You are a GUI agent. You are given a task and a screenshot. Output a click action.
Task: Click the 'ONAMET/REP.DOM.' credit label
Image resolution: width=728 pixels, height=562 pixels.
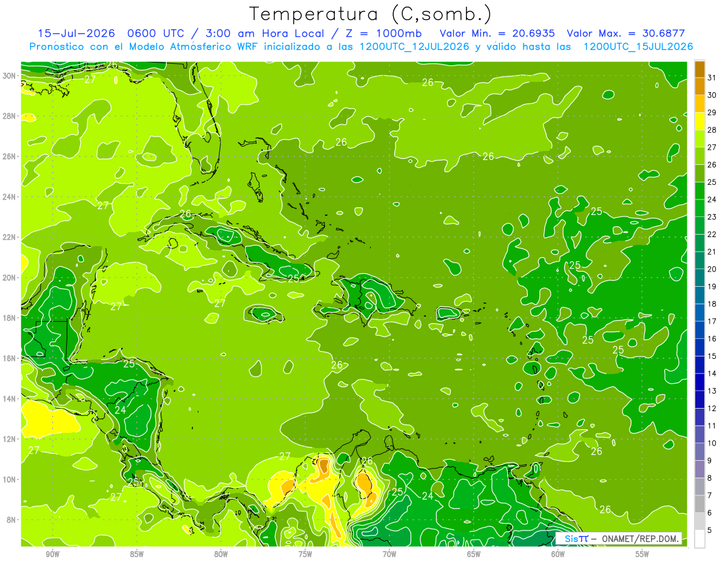[x=641, y=538]
